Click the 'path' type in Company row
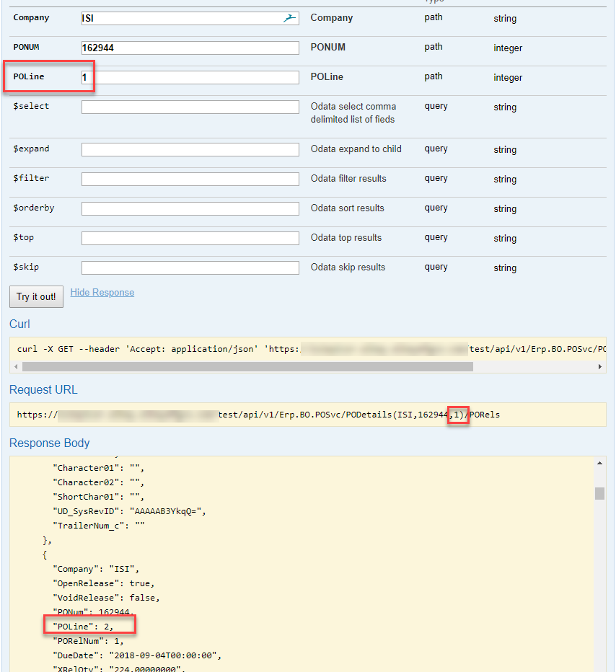The height and width of the screenshot is (672, 616). point(434,17)
